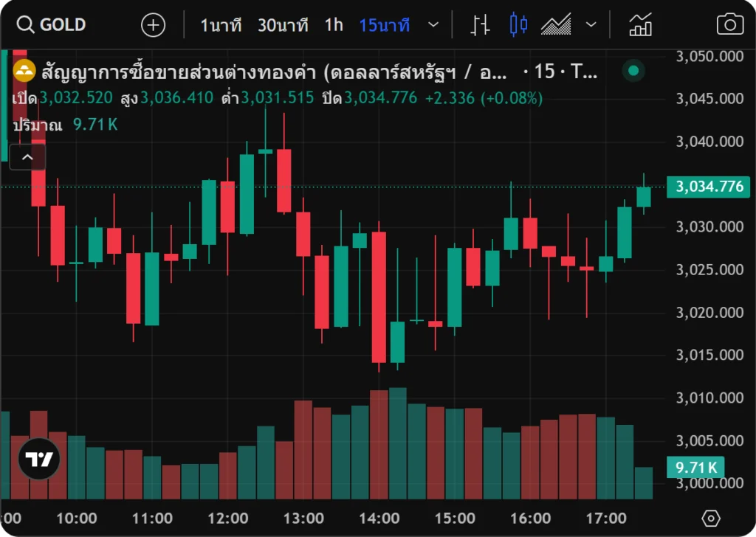Screen dimensions: 756x537
Task: Select the 1h timeframe button
Action: [x=334, y=25]
